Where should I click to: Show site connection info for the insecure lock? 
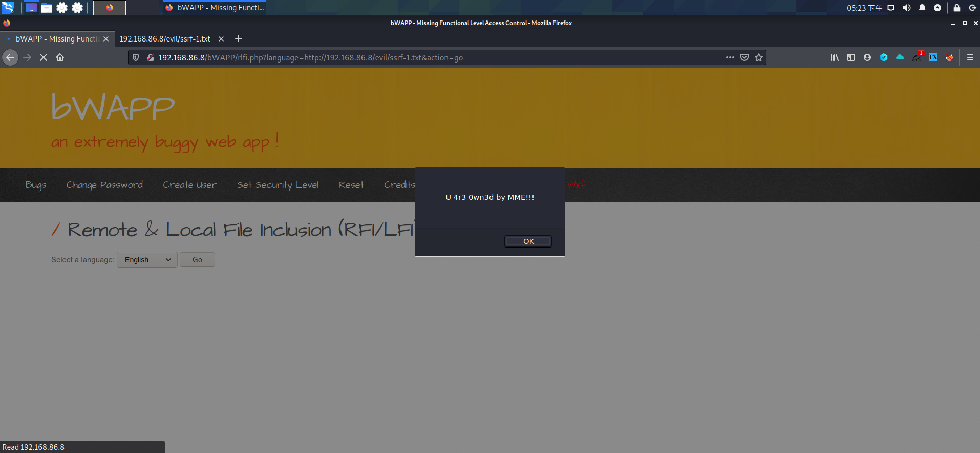[151, 57]
